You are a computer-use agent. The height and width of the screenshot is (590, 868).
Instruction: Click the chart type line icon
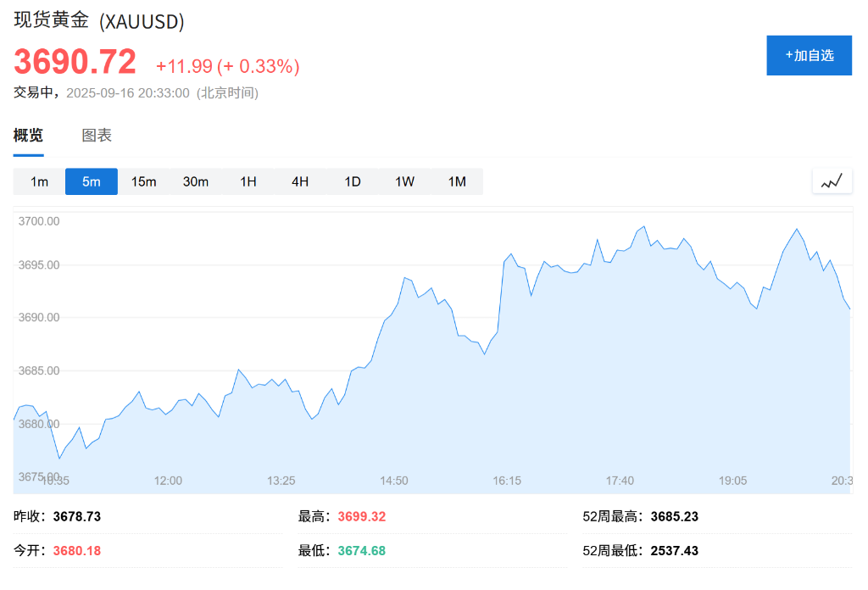[x=831, y=181]
